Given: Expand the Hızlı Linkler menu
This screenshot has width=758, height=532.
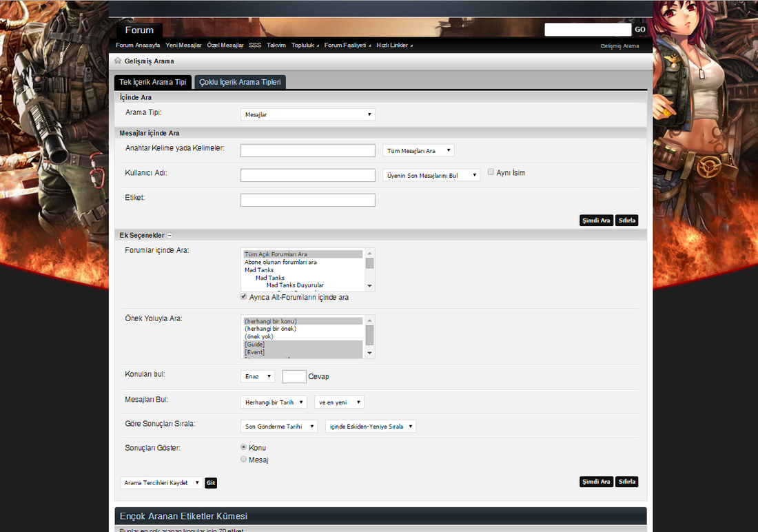Looking at the screenshot, I should [394, 45].
